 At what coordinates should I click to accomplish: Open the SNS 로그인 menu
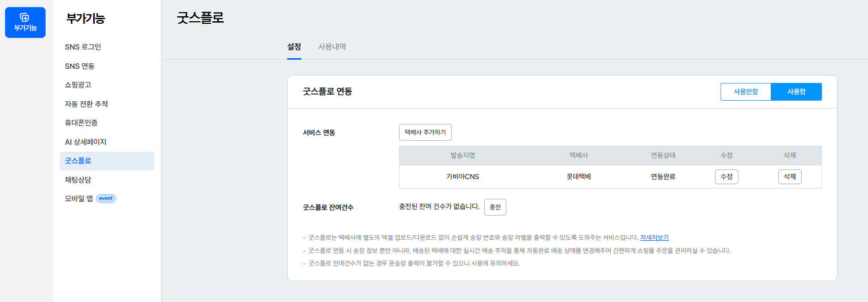click(83, 47)
